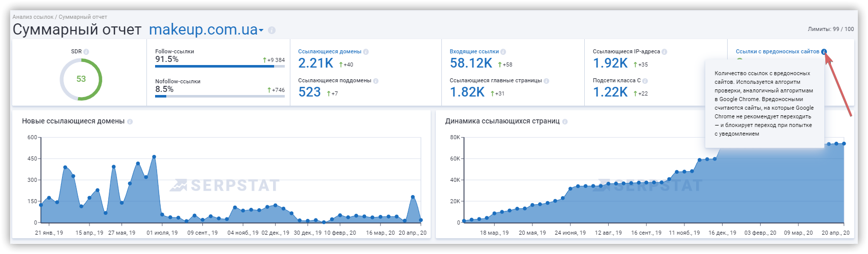
Task: Click the 1.82K main pages value
Action: (x=467, y=92)
